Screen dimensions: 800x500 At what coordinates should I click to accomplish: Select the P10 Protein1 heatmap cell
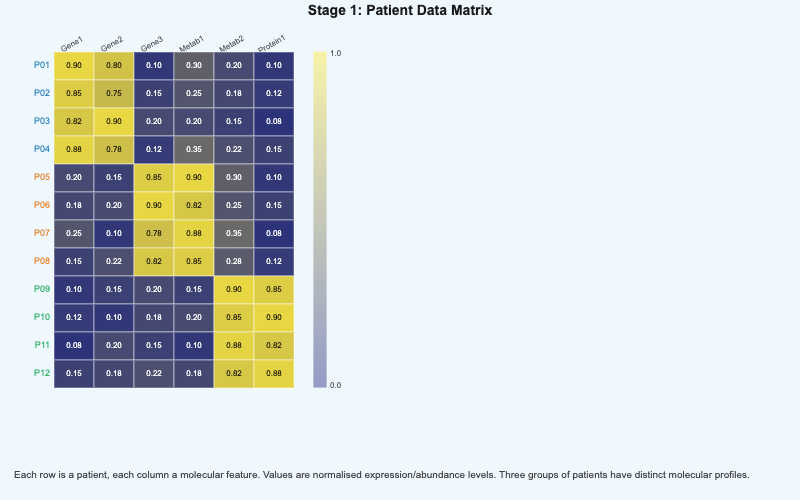click(x=274, y=317)
